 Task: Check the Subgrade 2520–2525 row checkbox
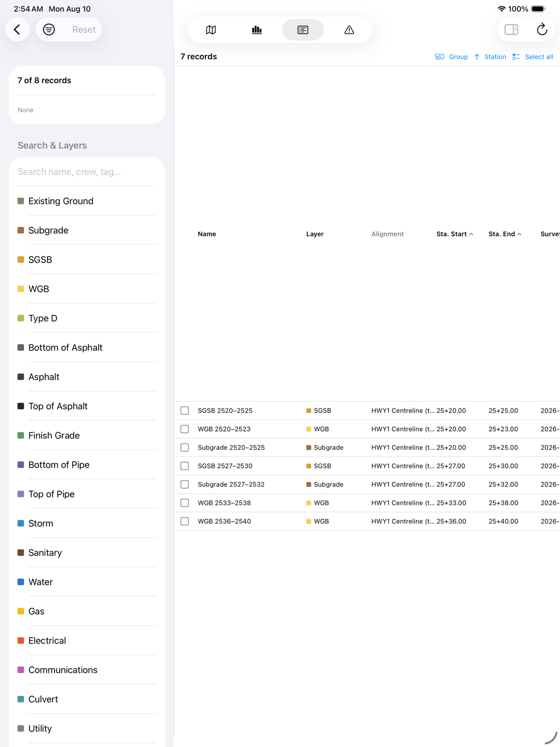185,448
